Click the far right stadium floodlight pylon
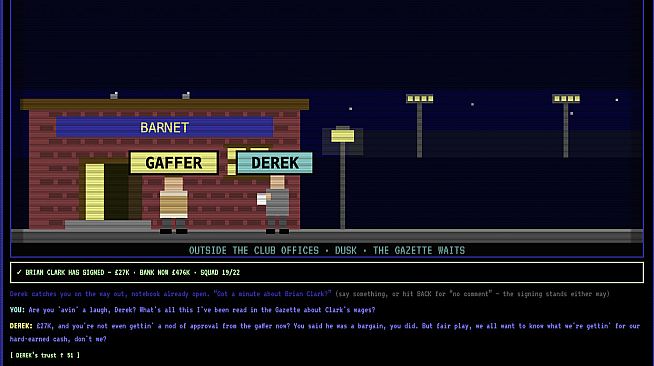This screenshot has width=654, height=366. point(566,126)
